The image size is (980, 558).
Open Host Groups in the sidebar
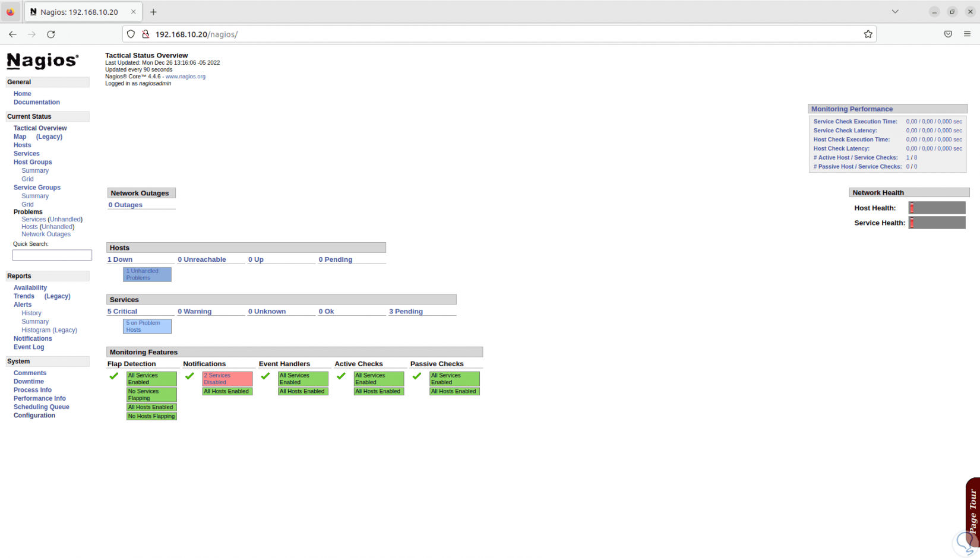pyautogui.click(x=33, y=162)
